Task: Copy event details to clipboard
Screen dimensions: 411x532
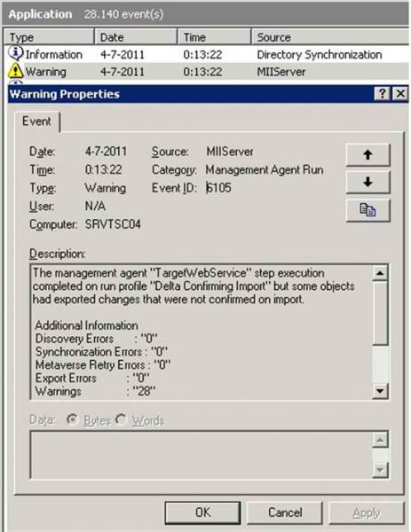Action: 368,210
